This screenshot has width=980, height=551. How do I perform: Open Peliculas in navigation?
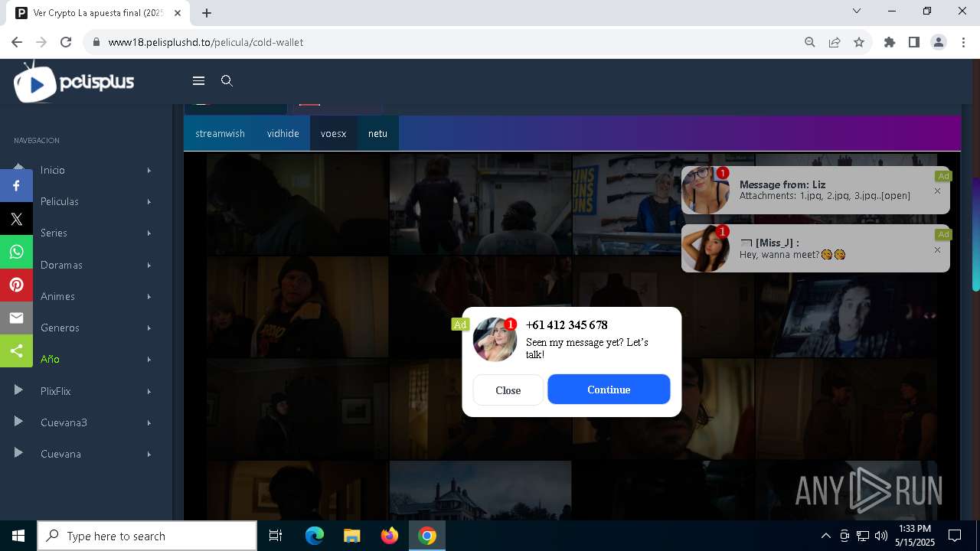pos(60,201)
